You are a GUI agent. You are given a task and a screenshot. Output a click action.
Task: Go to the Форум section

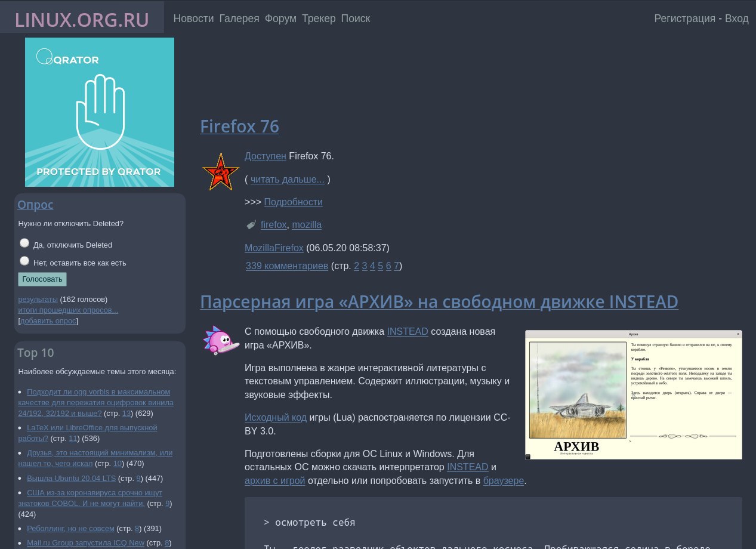tap(280, 18)
